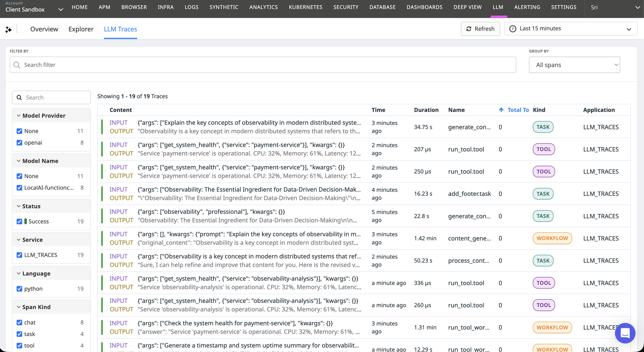The width and height of the screenshot is (644, 352).
Task: Sort by the Kind column header
Action: click(539, 110)
